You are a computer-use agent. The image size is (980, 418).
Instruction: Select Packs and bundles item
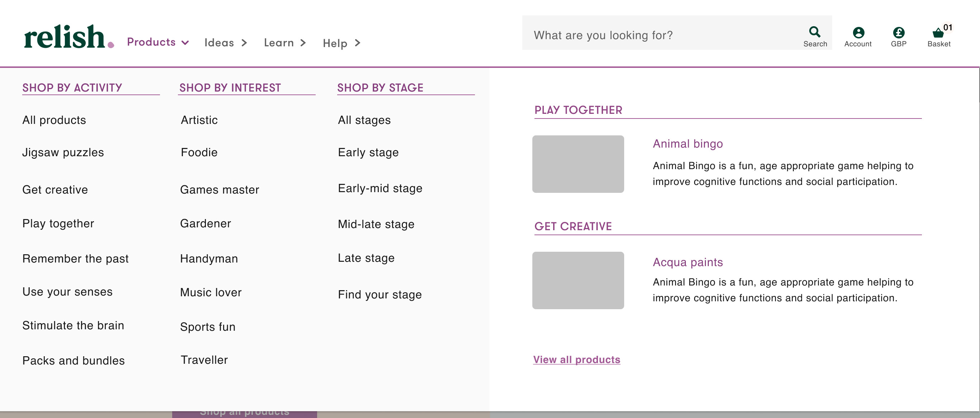tap(74, 360)
